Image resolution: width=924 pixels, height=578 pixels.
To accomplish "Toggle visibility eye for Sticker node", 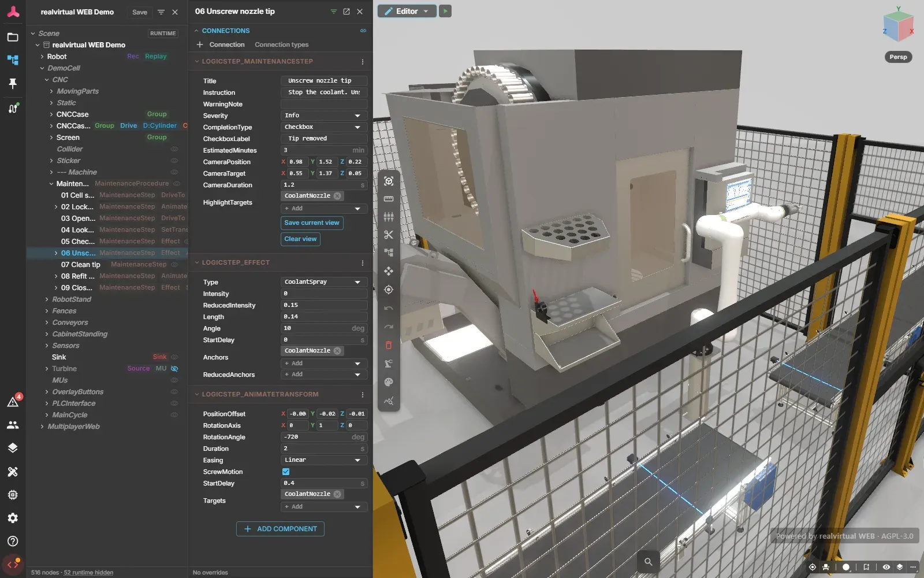I will coord(174,161).
